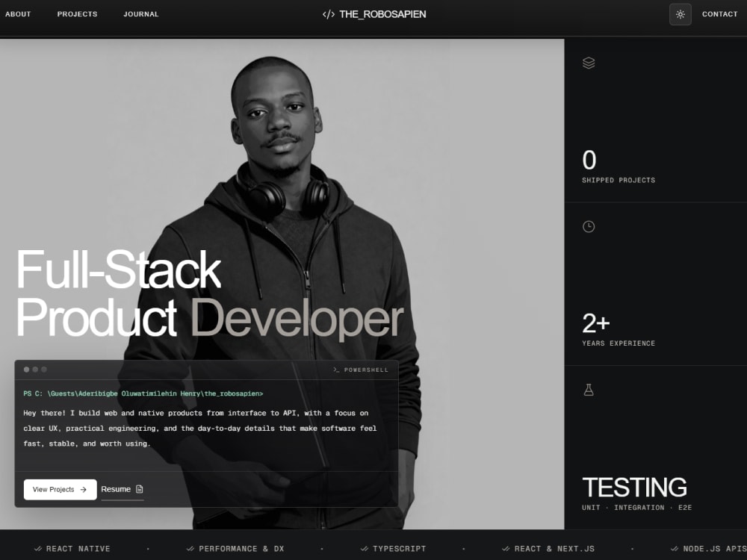The width and height of the screenshot is (747, 560).
Task: Click the arrow icon in View Projects
Action: (x=84, y=490)
